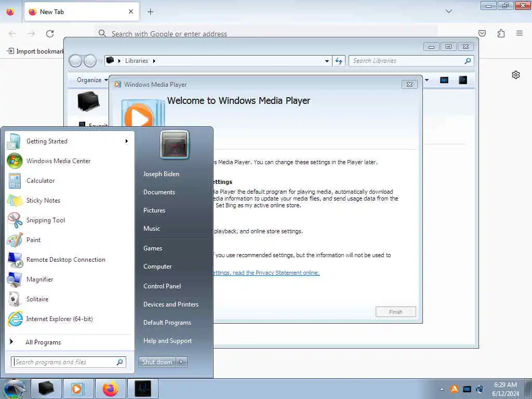
Task: Launch the Magnifier
Action: coord(70,279)
